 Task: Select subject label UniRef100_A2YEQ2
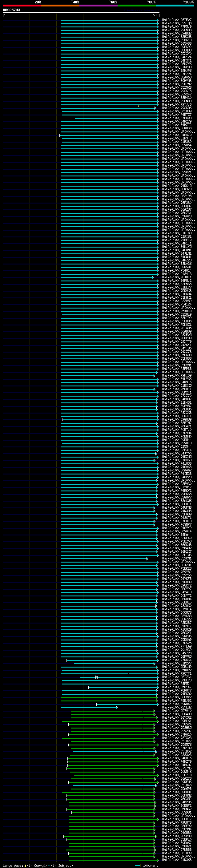pos(177,707)
